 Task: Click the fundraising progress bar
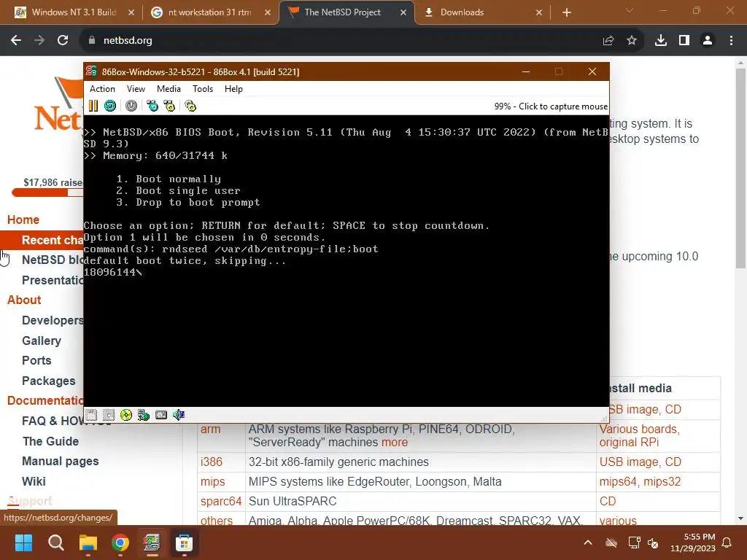click(47, 192)
